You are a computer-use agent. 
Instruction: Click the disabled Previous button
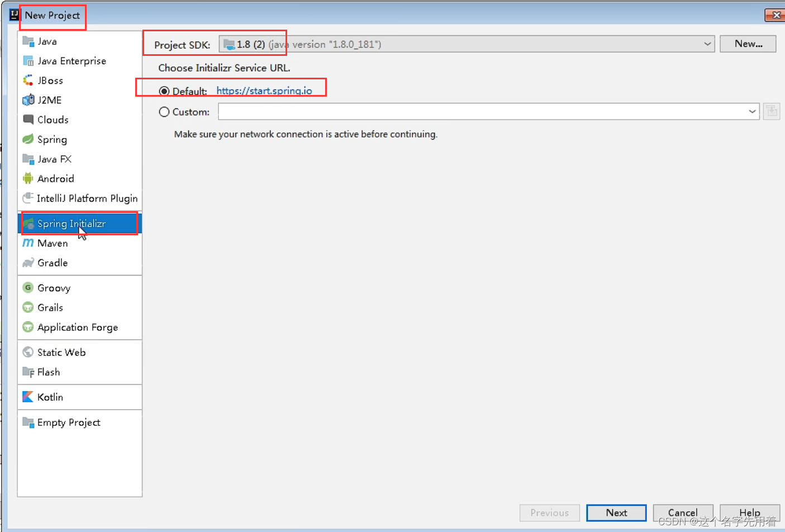(x=550, y=512)
